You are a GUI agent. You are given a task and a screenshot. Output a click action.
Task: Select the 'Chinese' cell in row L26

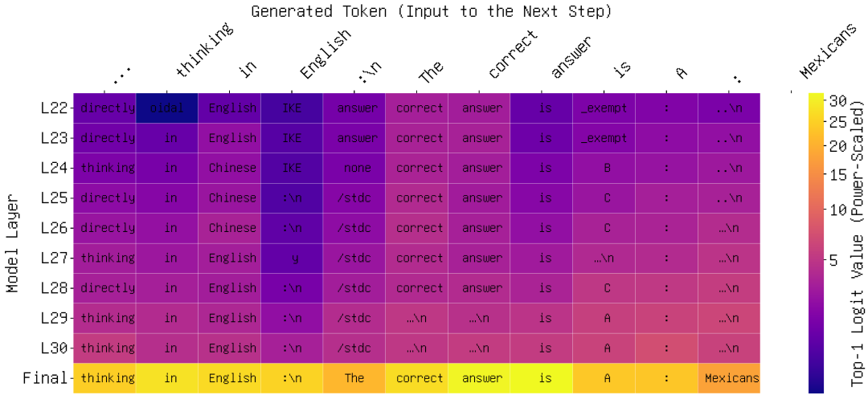click(230, 228)
